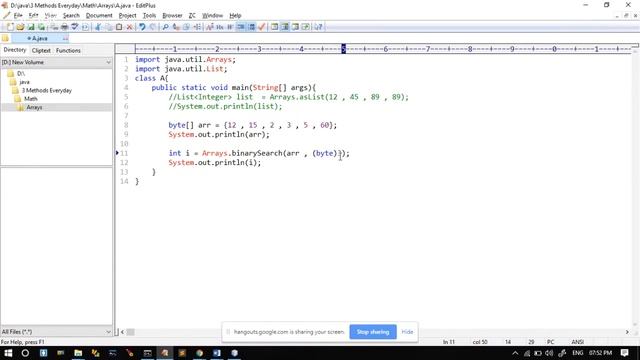
Task: Toggle the ruler display icon
Action: pos(241,27)
